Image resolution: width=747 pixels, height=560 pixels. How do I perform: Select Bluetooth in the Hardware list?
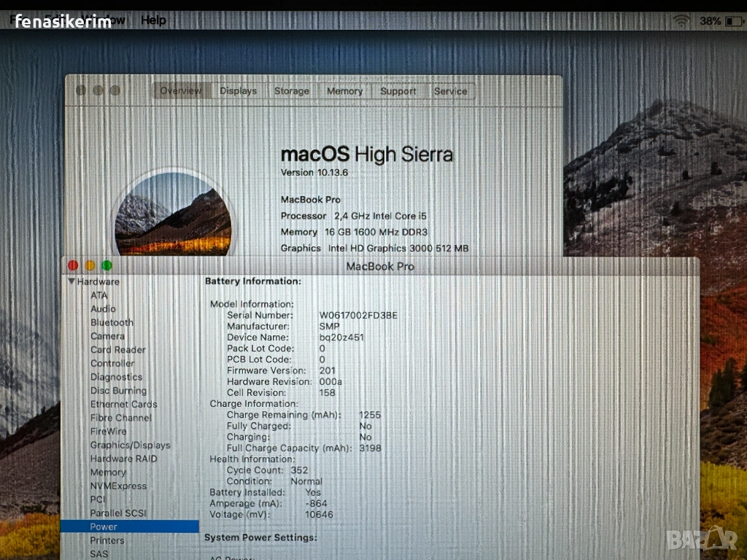112,322
